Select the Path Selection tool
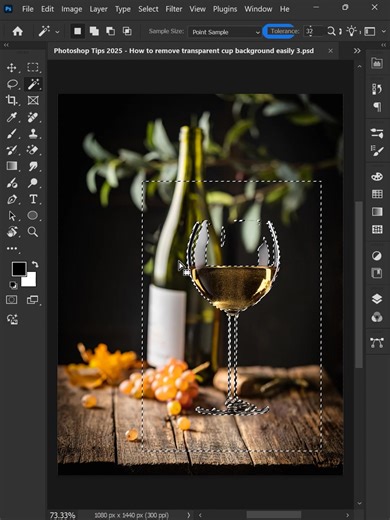This screenshot has width=390, height=520. pyautogui.click(x=12, y=216)
